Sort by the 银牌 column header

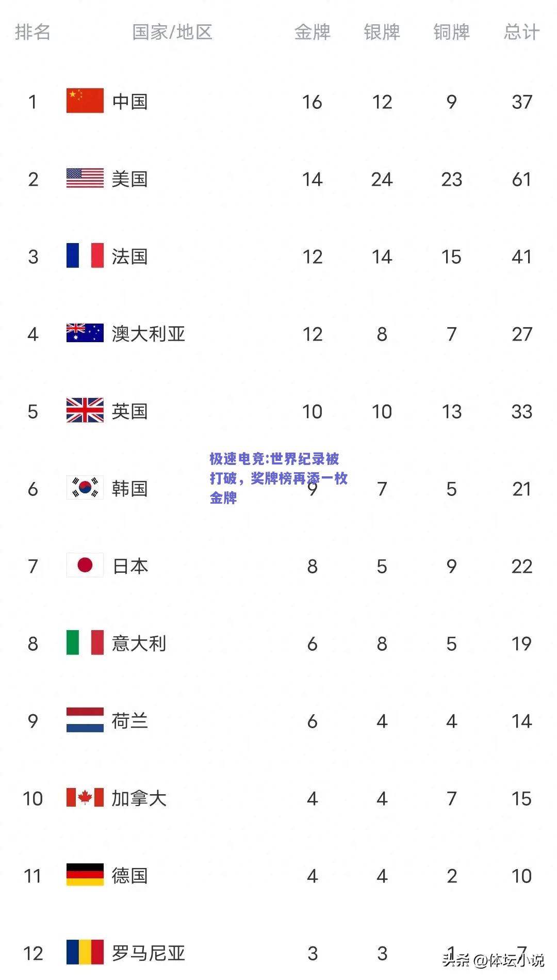tap(382, 32)
